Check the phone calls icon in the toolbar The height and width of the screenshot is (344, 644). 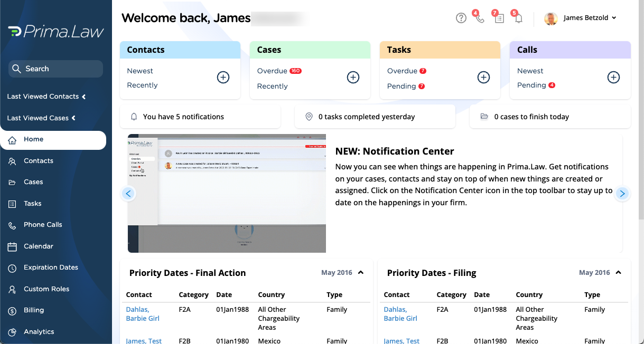coord(479,17)
